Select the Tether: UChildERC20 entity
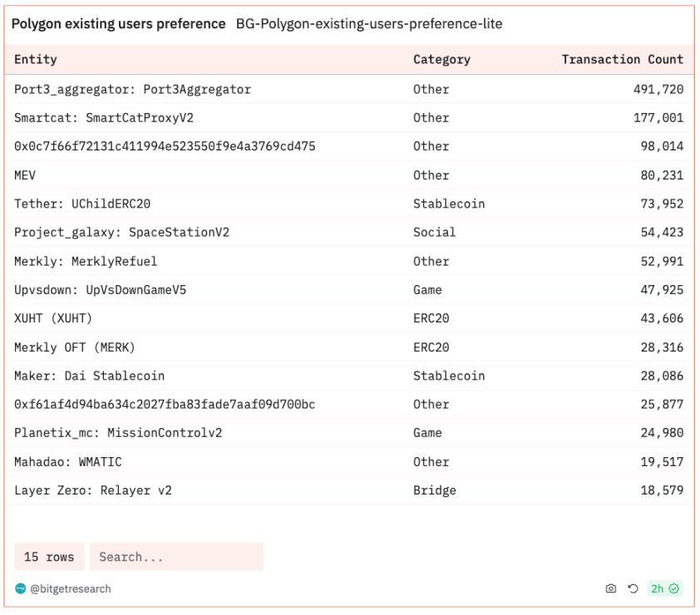This screenshot has width=700, height=615. click(82, 204)
